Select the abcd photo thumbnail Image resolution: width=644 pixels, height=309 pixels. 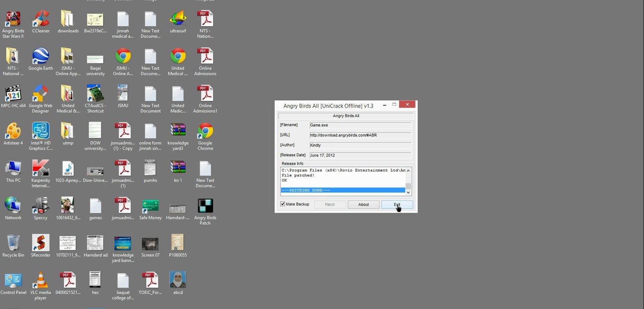pyautogui.click(x=178, y=280)
